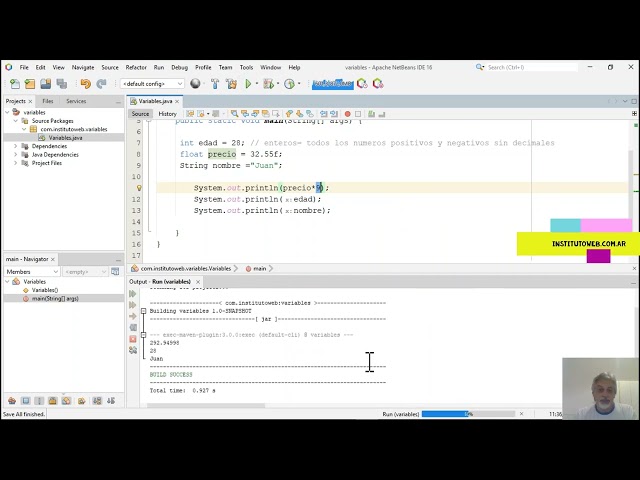Toggle Show Inherited Members in Navigator
This screenshot has width=640, height=480.
(12, 401)
